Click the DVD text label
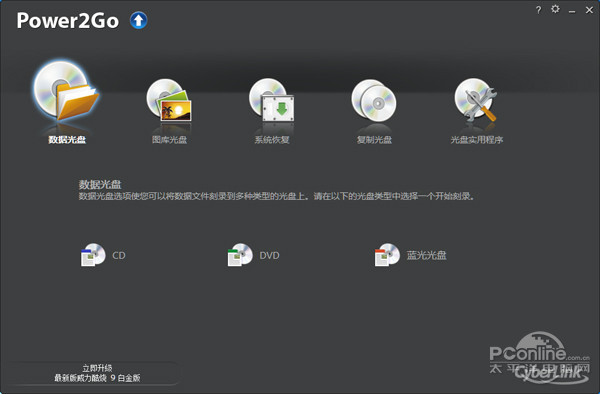Image resolution: width=600 pixels, height=394 pixels. [x=269, y=255]
